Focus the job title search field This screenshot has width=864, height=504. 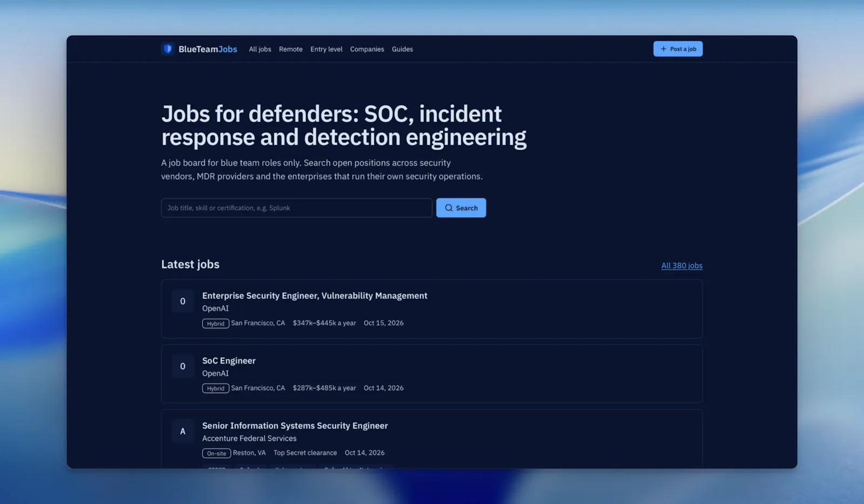point(296,208)
